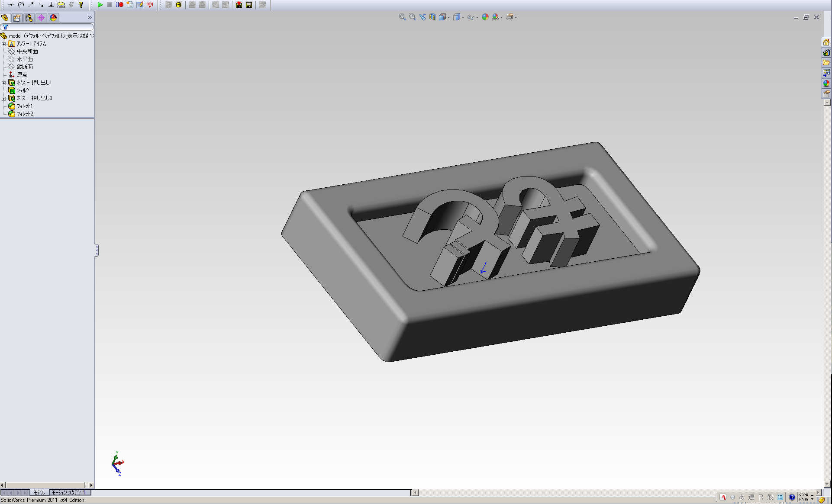Switch to the モーション スタディ 1 tab
Image resolution: width=832 pixels, height=504 pixels.
point(68,492)
